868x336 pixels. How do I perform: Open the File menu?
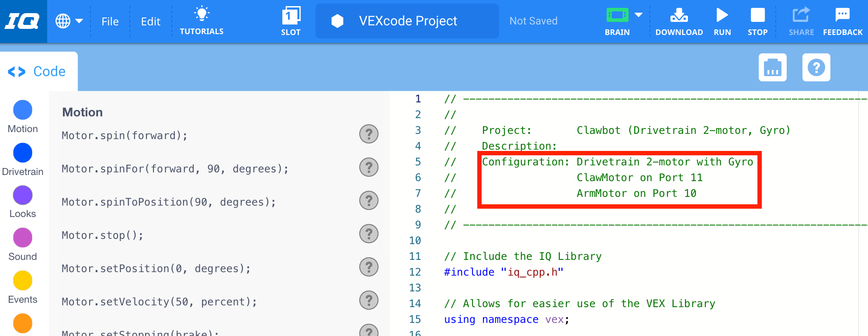click(110, 21)
